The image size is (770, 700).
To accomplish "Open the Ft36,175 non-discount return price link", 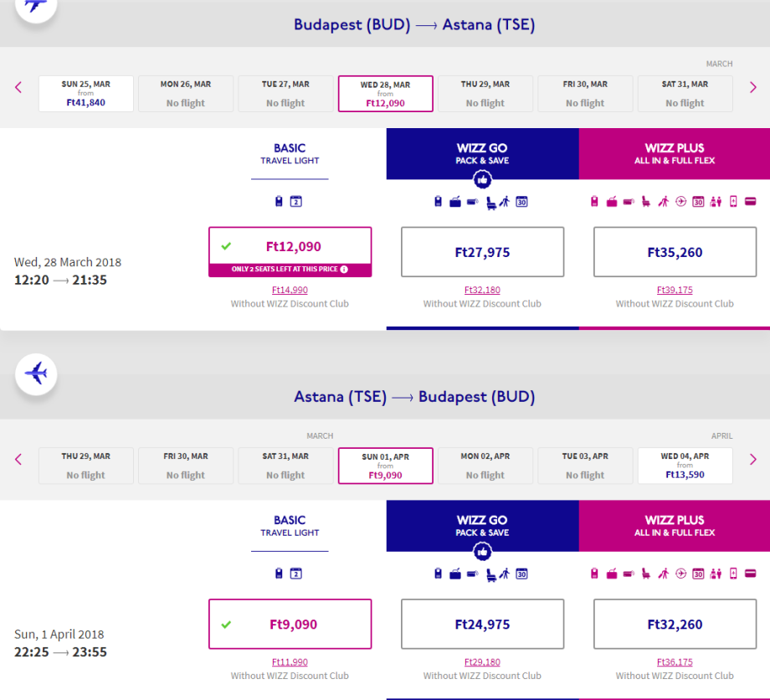I will coord(675,662).
